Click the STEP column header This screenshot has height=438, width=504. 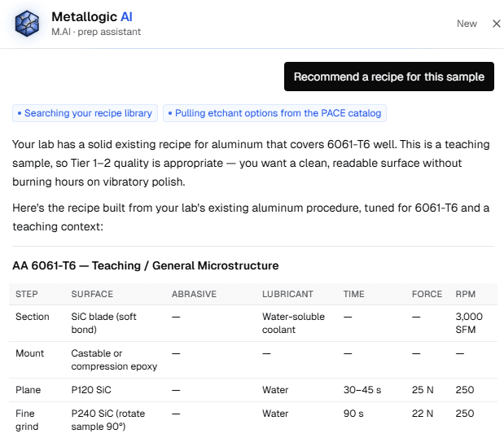tap(27, 294)
